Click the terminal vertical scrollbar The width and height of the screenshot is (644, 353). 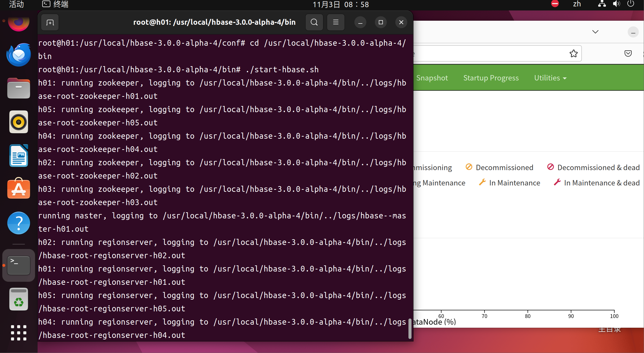coord(410,328)
